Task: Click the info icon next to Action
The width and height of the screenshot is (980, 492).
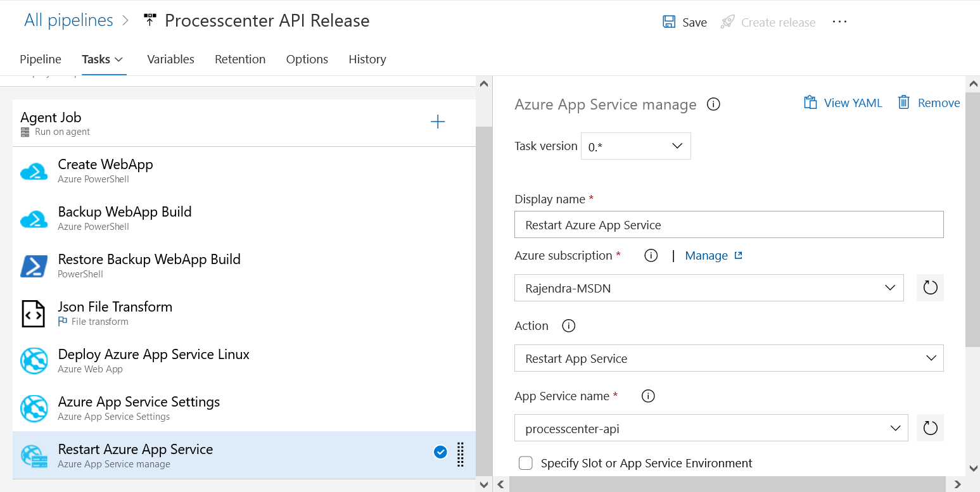Action: [x=569, y=326]
